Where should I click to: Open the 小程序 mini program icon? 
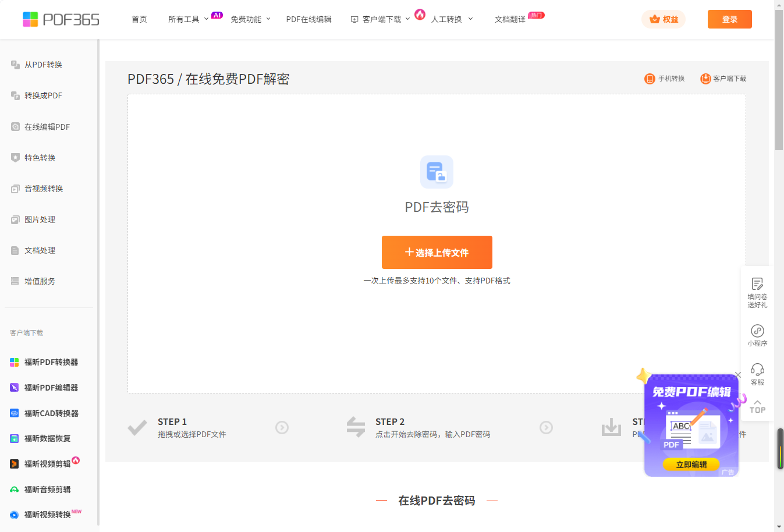click(x=757, y=331)
